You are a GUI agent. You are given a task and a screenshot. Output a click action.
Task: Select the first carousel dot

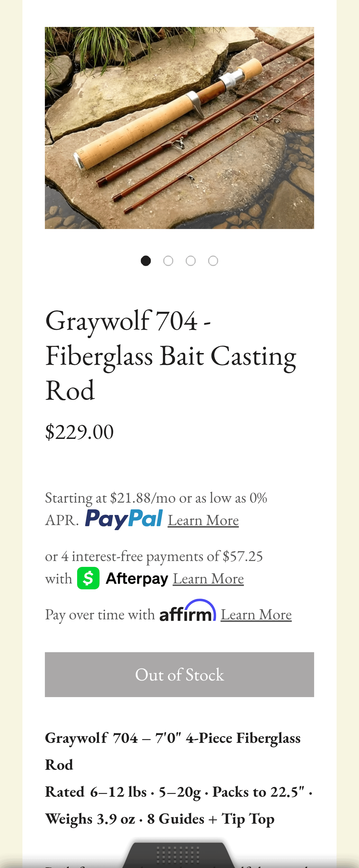coord(146,261)
